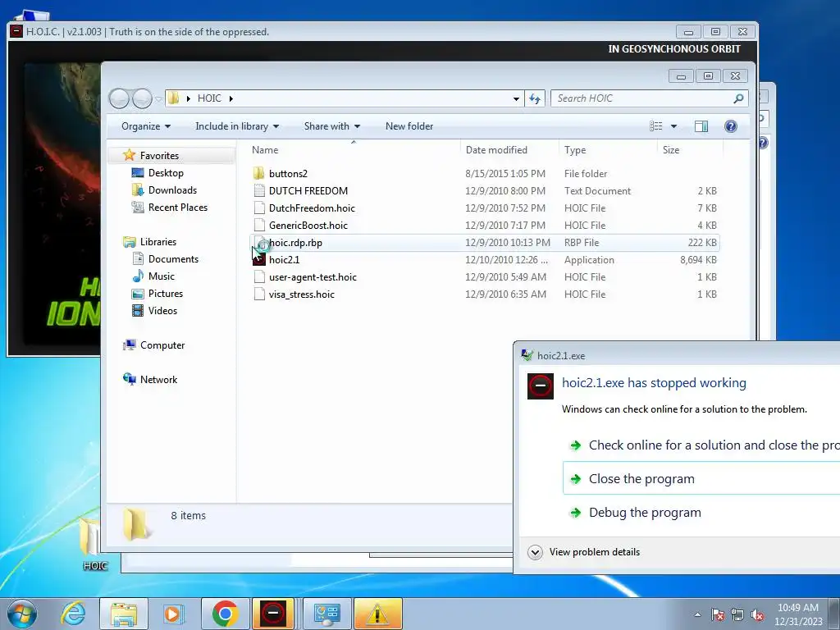840x630 pixels.
Task: Select DUTCH FREEDOM text document icon
Action: click(x=259, y=190)
